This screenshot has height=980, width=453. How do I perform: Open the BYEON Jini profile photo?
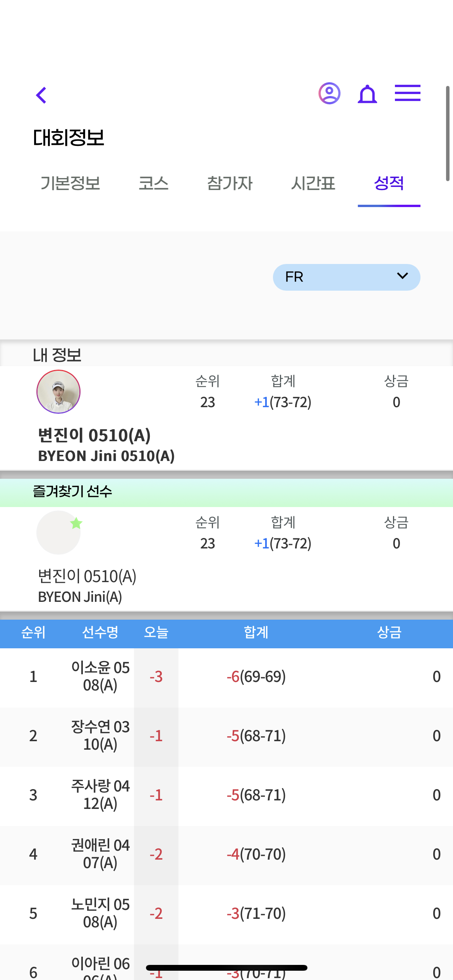pos(58,392)
